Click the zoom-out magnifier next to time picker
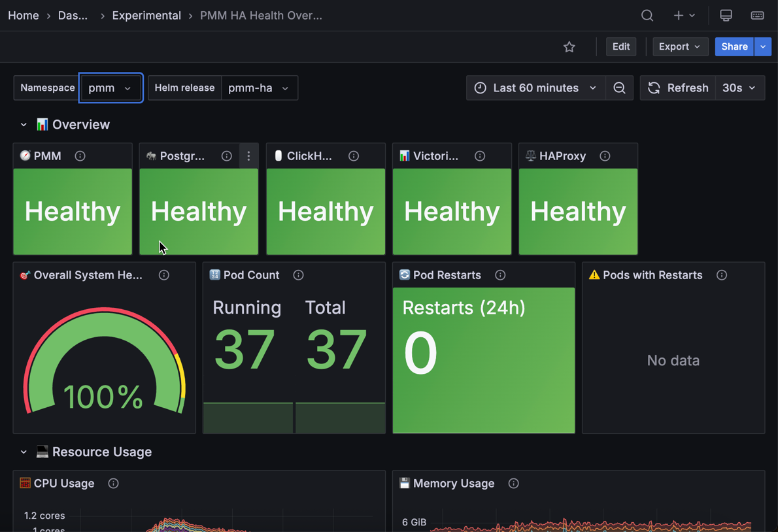The width and height of the screenshot is (778, 532). coord(619,88)
